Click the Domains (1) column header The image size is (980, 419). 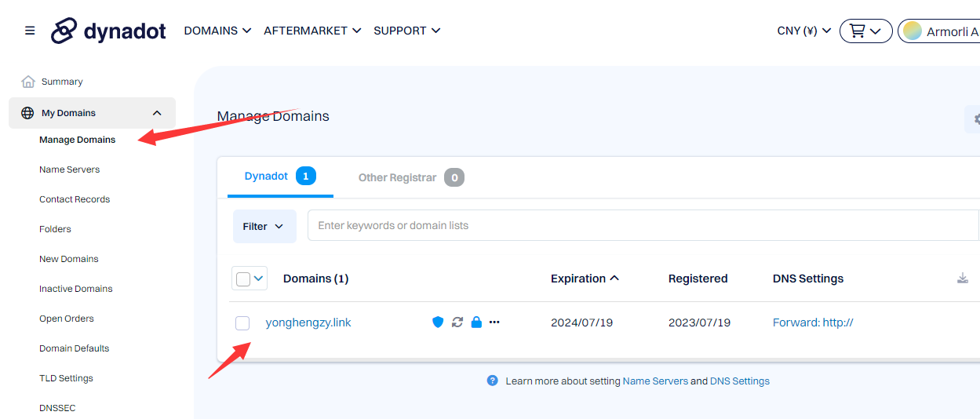315,279
